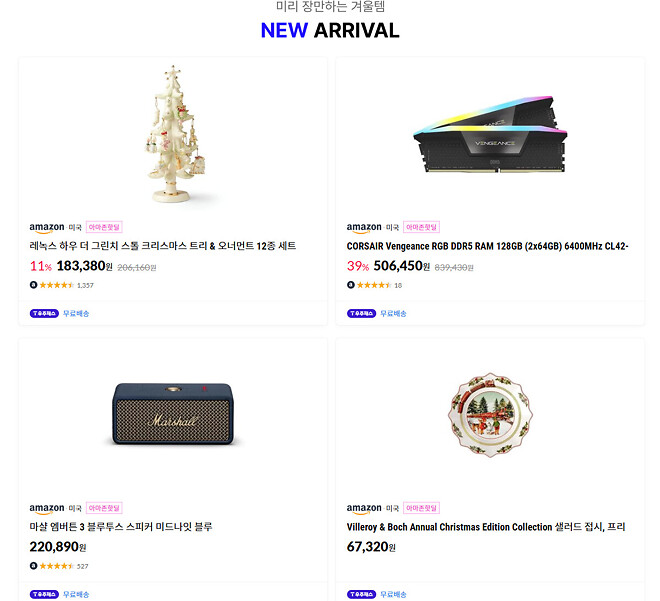Viewport: 660px width, 601px height.
Task: Open the 레녹스 하우 더 그린치 product title
Action: (163, 246)
